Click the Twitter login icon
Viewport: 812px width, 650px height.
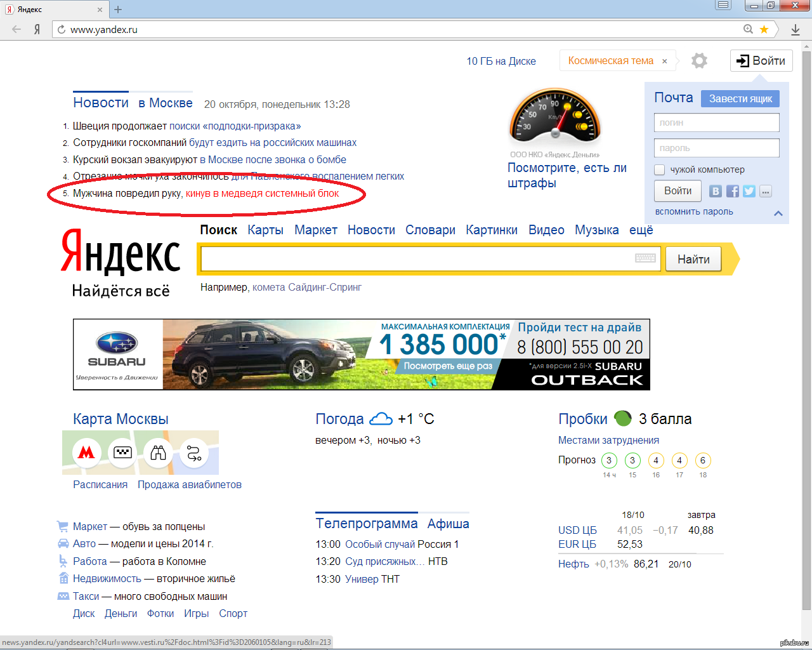749,191
